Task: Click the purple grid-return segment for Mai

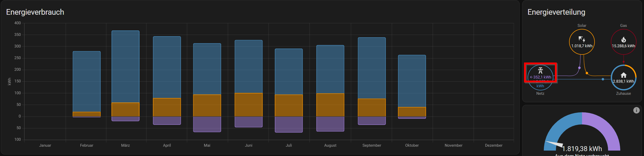Action: [207, 124]
